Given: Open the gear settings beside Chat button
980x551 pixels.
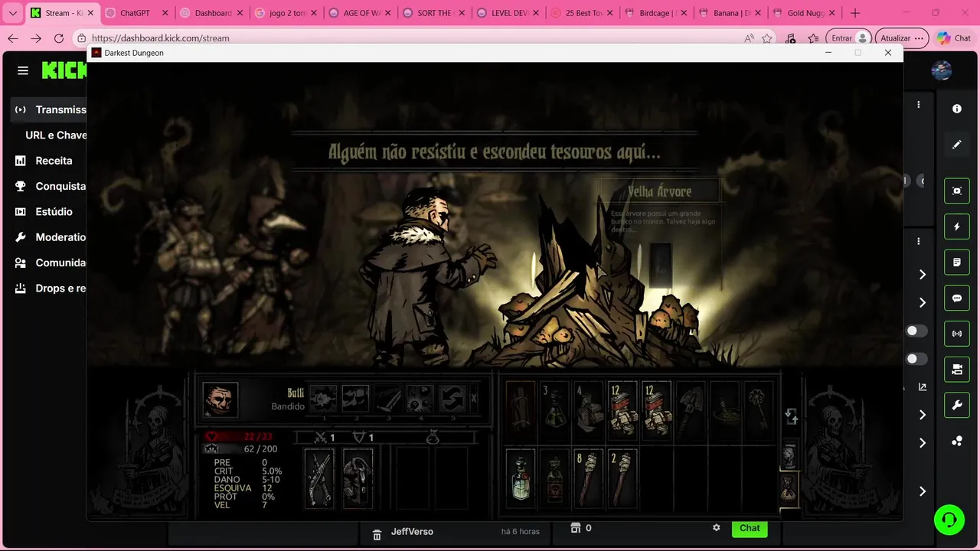Looking at the screenshot, I should [717, 527].
